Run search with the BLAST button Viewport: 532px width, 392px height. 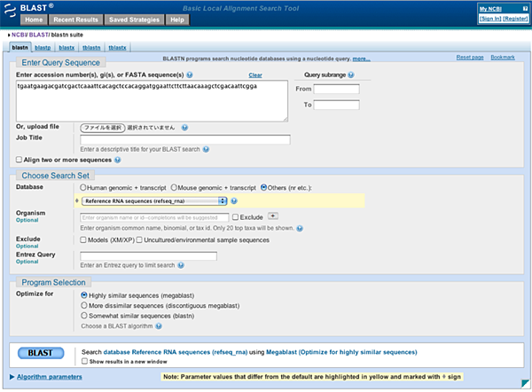pos(41,353)
